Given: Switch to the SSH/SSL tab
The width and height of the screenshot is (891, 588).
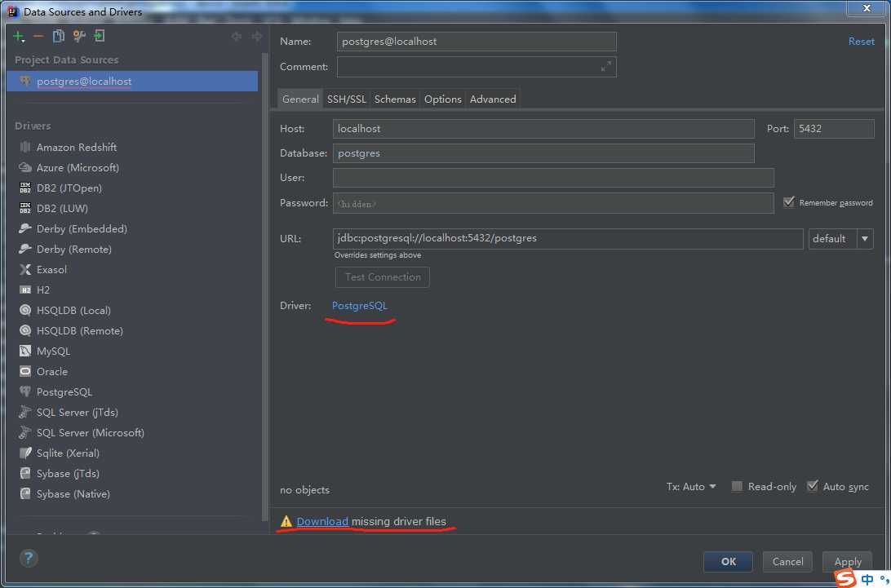Looking at the screenshot, I should [x=346, y=99].
